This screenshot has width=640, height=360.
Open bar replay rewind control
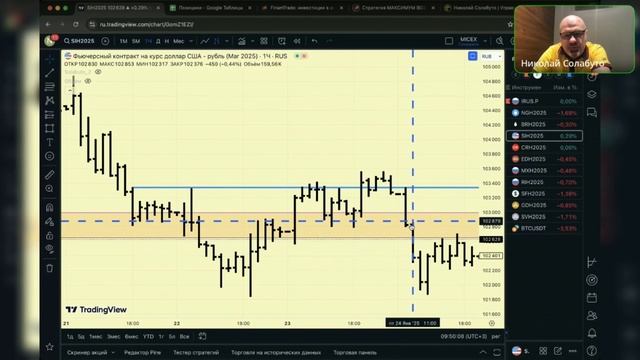[x=297, y=41]
